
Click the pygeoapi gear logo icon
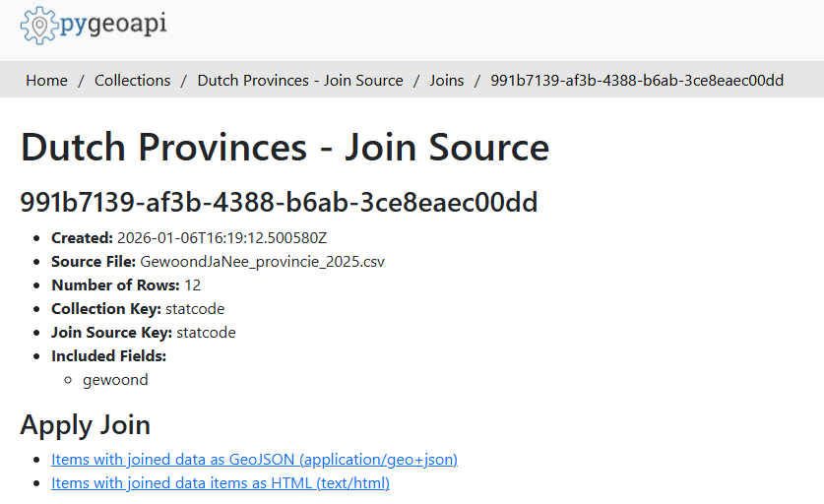pos(39,26)
